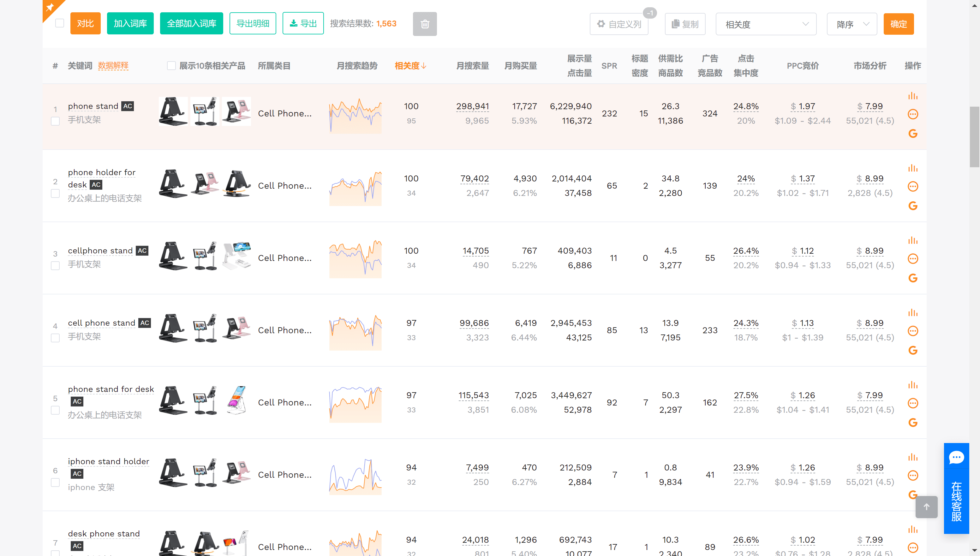The image size is (980, 556).
Task: Enable show 10 related products checkbox
Action: point(171,66)
